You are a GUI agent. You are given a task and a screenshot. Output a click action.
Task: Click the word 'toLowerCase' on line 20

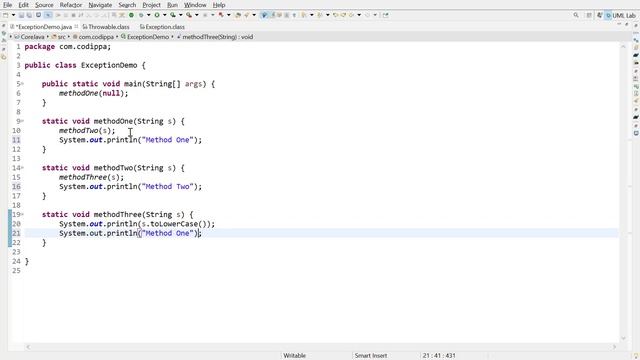click(x=174, y=224)
